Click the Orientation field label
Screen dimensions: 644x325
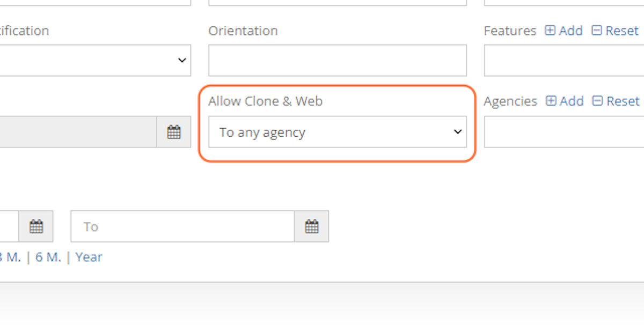tap(243, 31)
